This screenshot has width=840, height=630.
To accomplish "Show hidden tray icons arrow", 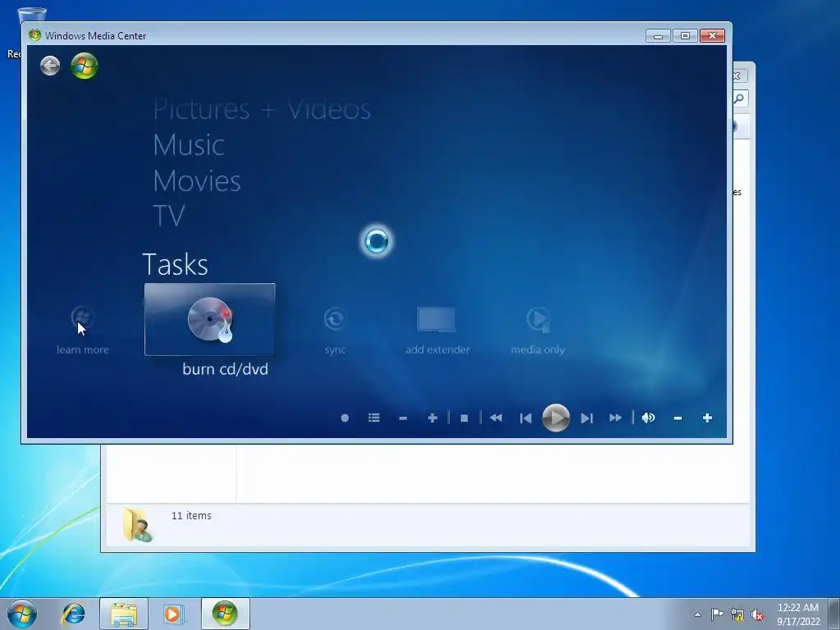I will 697,614.
